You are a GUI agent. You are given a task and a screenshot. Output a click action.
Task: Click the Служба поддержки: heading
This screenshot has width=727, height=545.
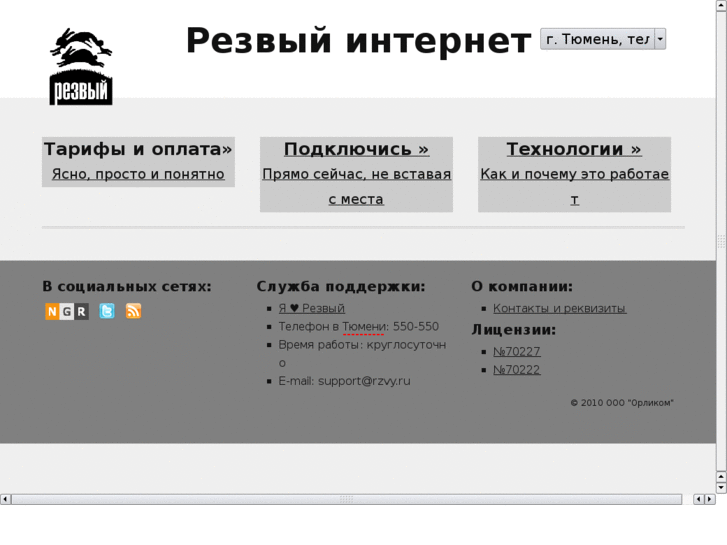click(x=341, y=287)
